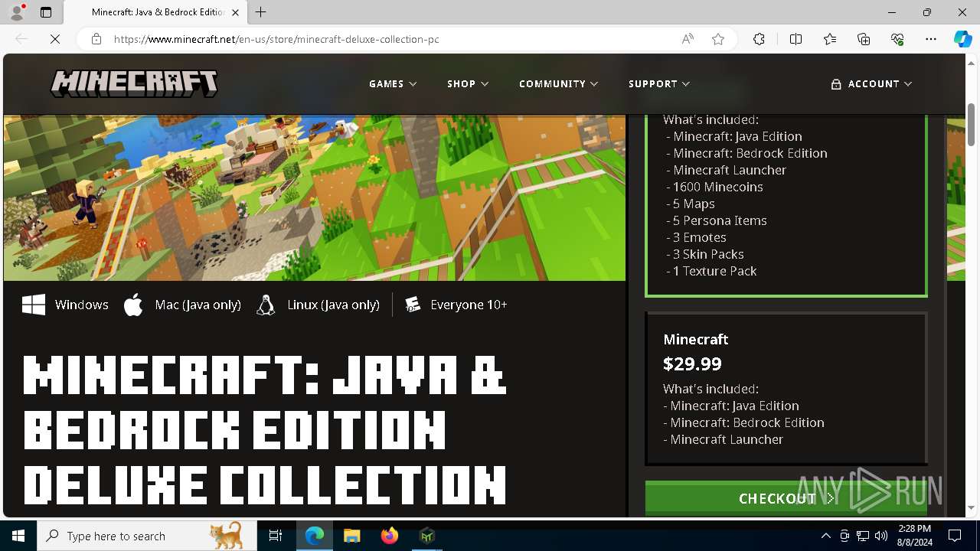Expand the COMMUNITY menu
The height and width of the screenshot is (551, 980).
[558, 84]
